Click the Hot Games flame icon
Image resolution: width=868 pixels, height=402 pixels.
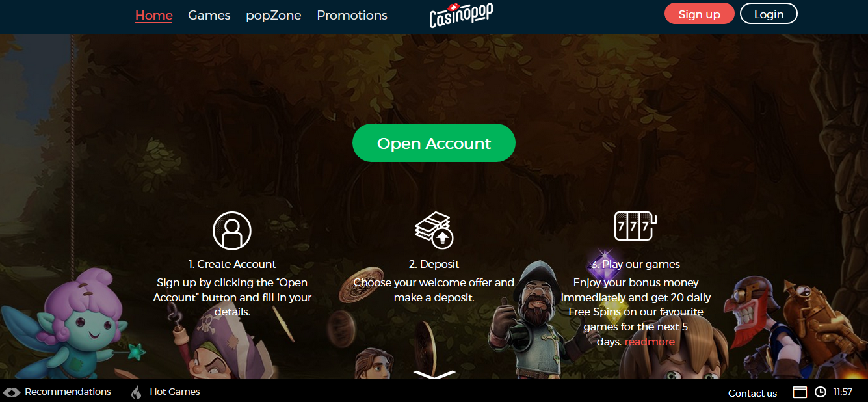[x=137, y=392]
